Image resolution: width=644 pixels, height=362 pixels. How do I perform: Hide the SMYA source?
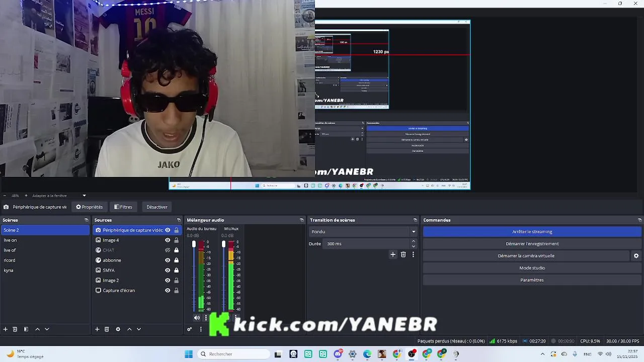(x=168, y=270)
